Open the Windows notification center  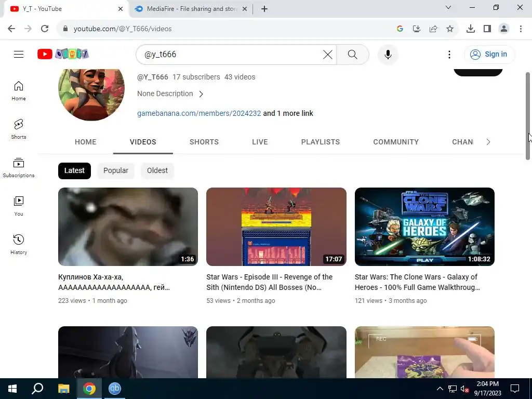point(515,389)
